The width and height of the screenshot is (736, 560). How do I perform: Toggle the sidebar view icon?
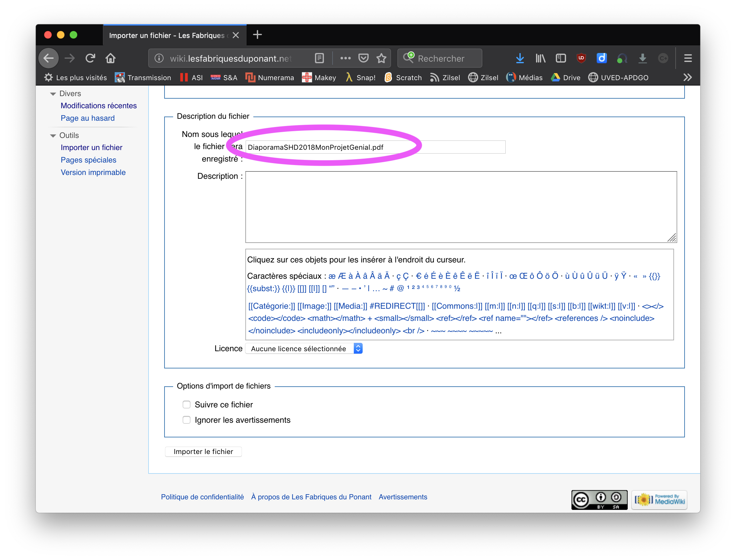561,58
